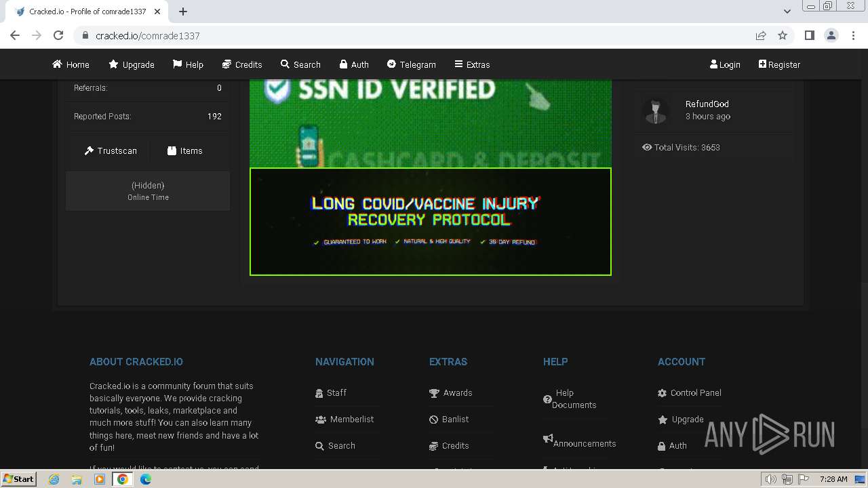Open the Chrome three-dot menu
The image size is (868, 488).
pyautogui.click(x=852, y=35)
